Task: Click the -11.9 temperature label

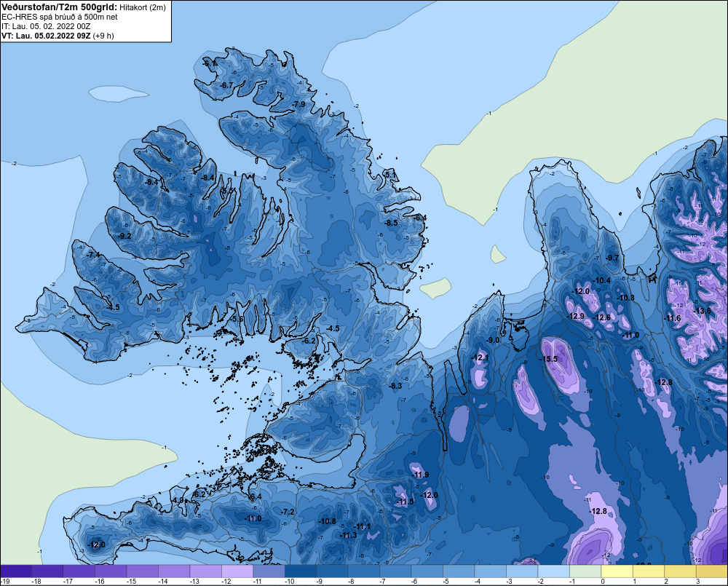Action: [420, 475]
